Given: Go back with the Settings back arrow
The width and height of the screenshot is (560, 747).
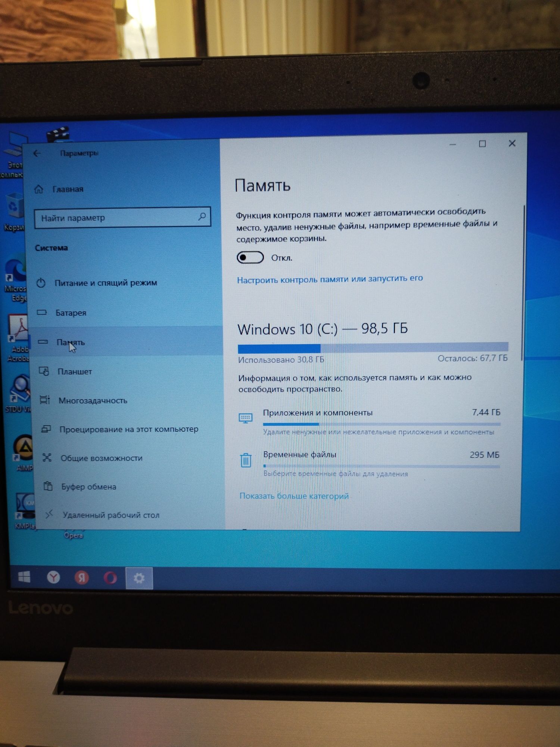Looking at the screenshot, I should pos(37,153).
